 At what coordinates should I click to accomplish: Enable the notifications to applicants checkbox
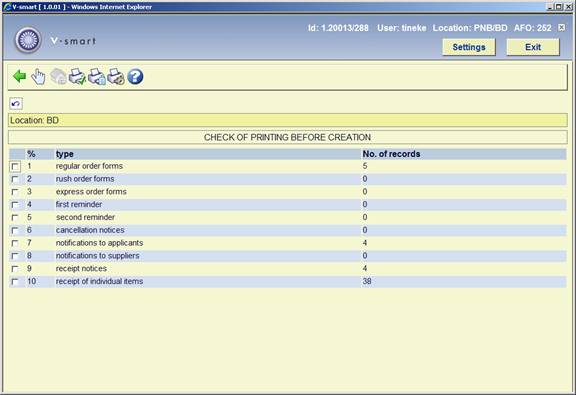(x=15, y=243)
